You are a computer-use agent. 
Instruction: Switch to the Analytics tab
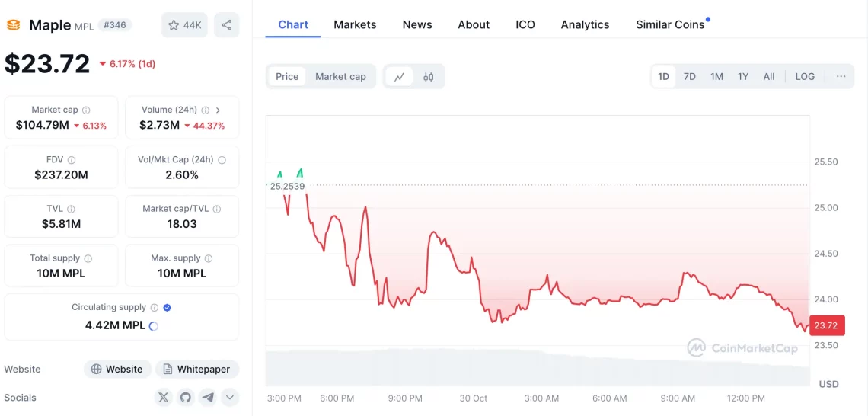point(585,25)
